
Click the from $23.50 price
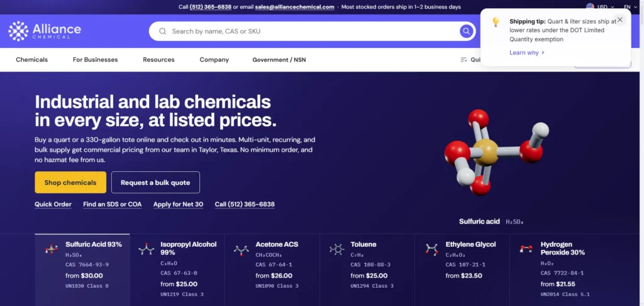pos(464,276)
